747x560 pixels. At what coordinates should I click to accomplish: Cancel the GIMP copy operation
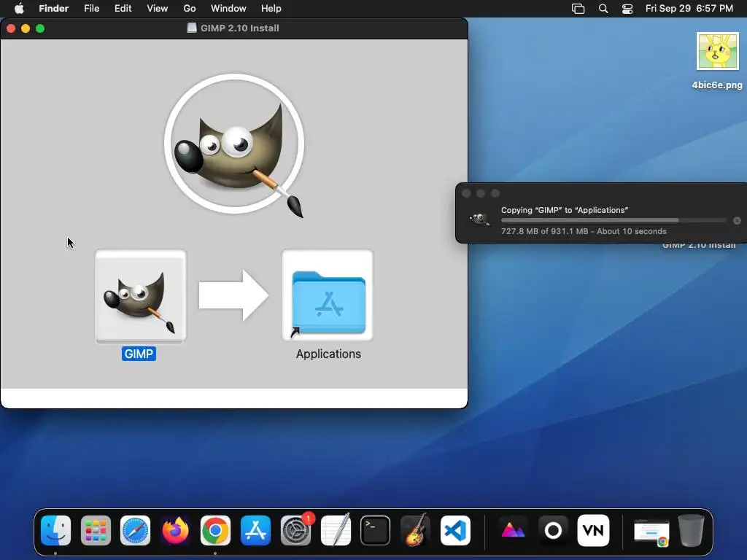(737, 220)
